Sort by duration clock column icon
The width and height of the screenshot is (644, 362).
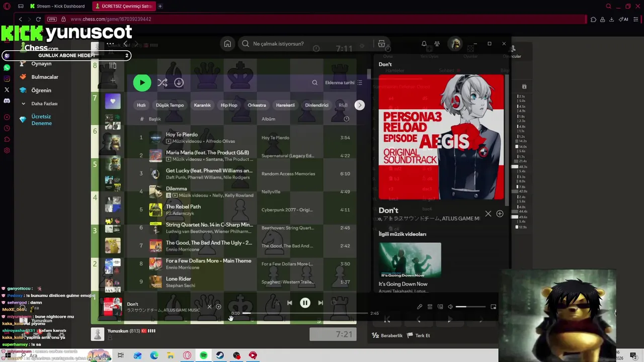[346, 119]
